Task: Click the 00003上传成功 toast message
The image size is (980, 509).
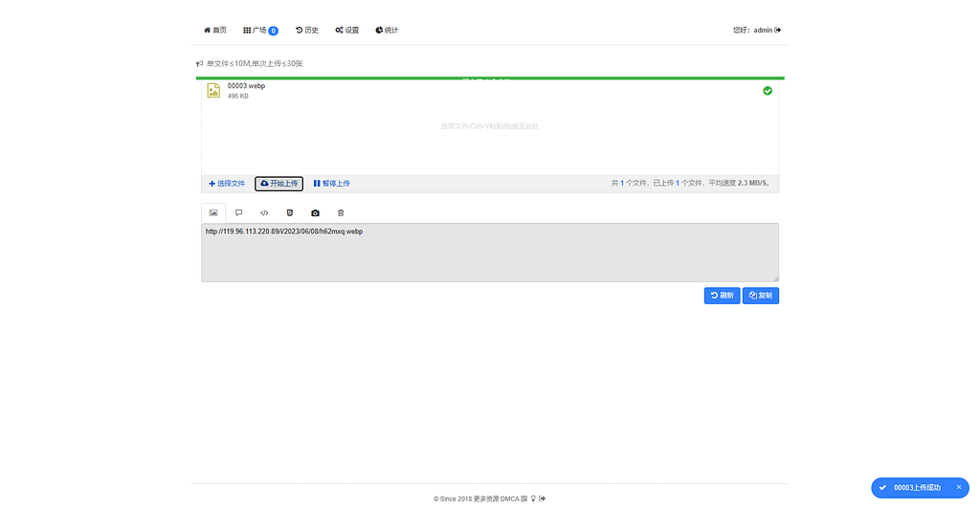Action: (917, 488)
